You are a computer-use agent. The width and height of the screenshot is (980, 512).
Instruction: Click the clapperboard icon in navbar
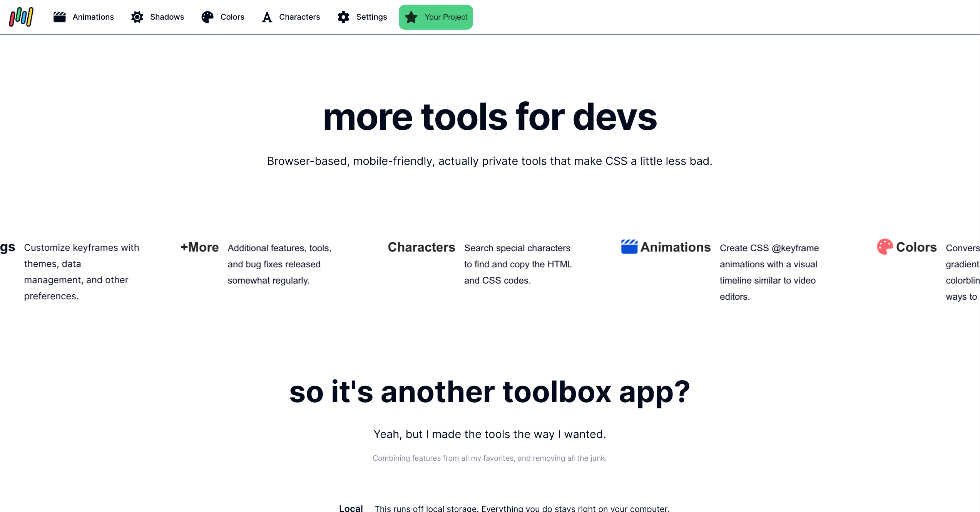pyautogui.click(x=59, y=17)
